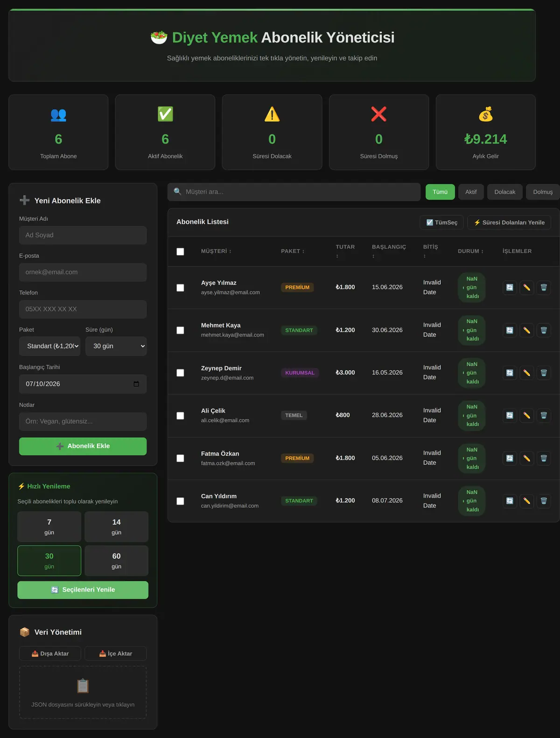Delete Zeynep Demir's subscription using the trash icon
The height and width of the screenshot is (738, 560).
click(x=544, y=373)
